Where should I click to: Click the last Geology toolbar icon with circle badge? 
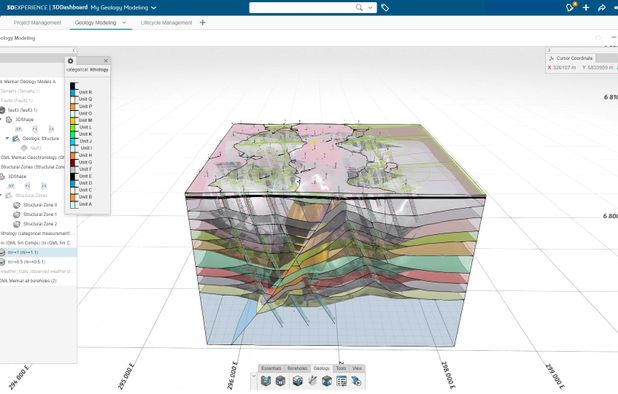pyautogui.click(x=356, y=381)
